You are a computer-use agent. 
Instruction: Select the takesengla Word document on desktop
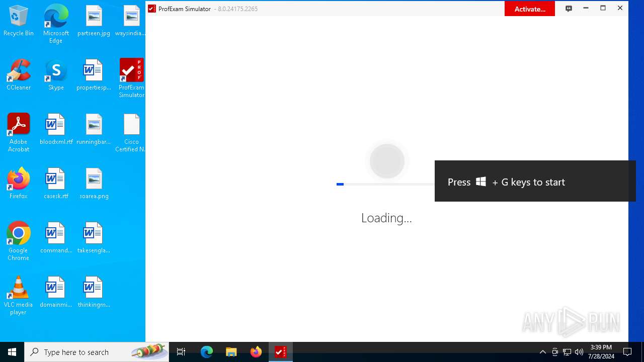pos(94,238)
